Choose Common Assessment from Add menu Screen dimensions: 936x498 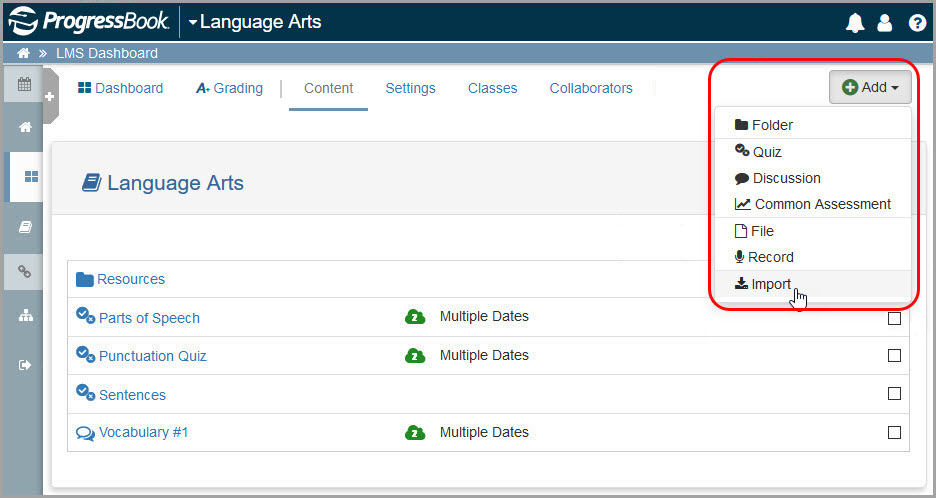[812, 204]
